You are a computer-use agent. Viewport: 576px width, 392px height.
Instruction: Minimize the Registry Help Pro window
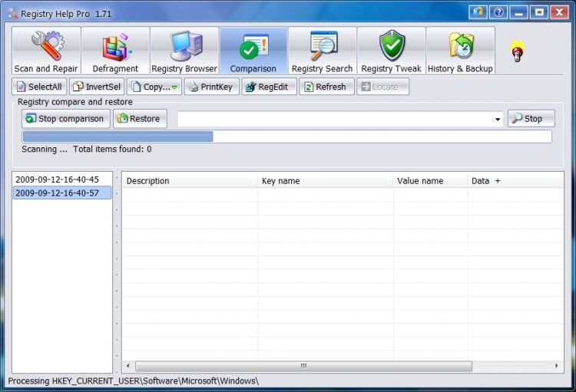pyautogui.click(x=519, y=12)
